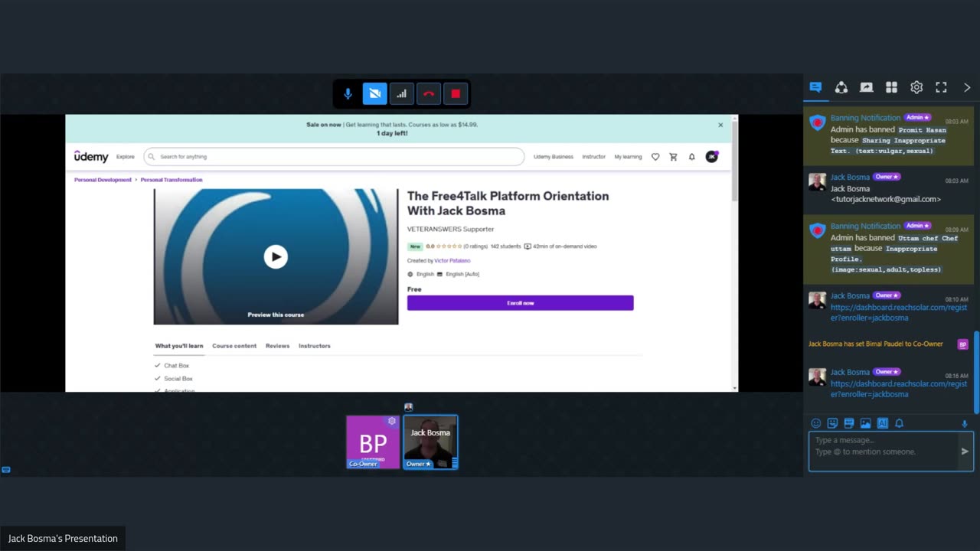Stop the recording with the red square

(456, 94)
